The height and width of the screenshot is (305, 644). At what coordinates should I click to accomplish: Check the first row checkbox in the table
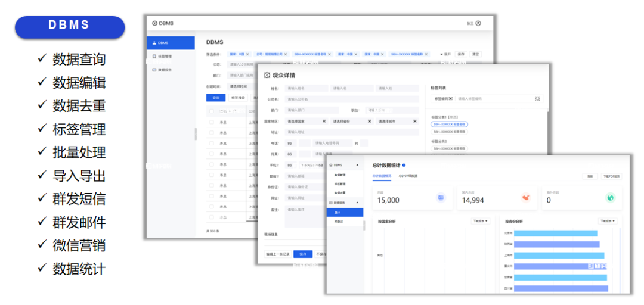pyautogui.click(x=211, y=122)
